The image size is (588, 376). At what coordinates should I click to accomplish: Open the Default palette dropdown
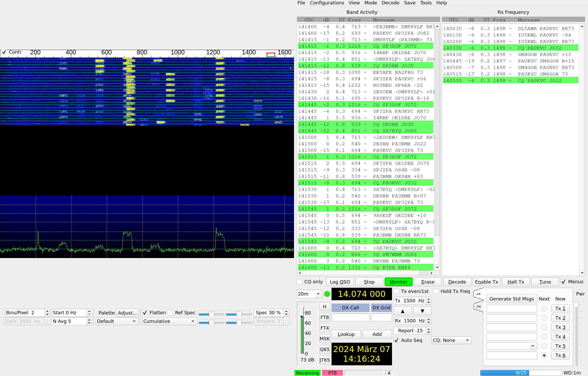[117, 321]
